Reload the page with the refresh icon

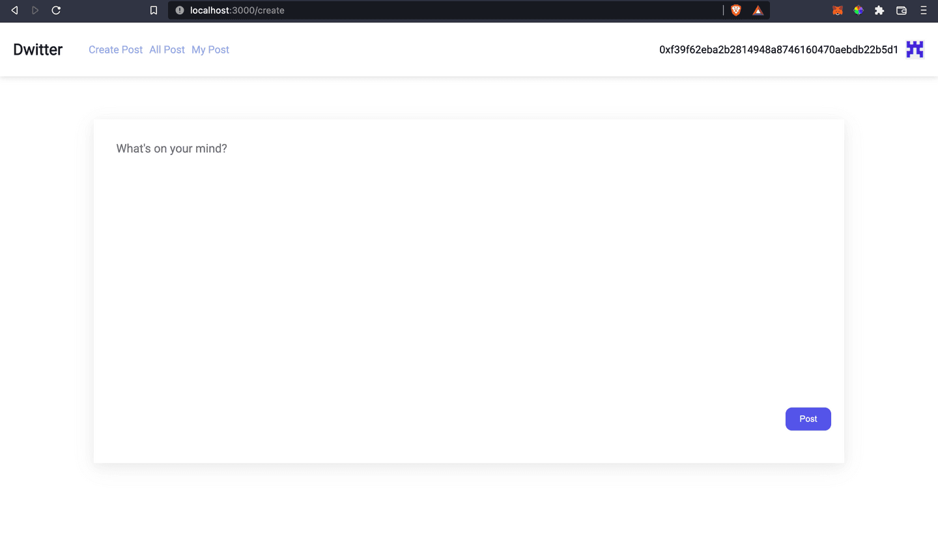(x=56, y=10)
